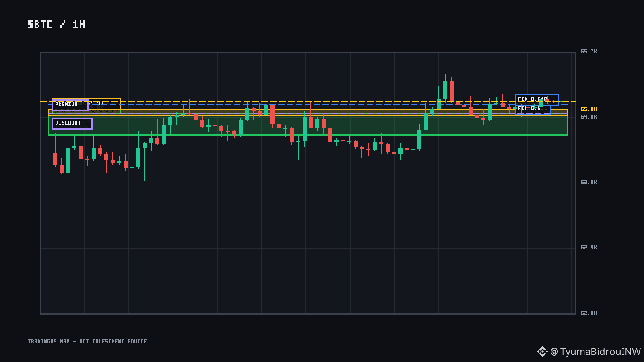Image resolution: width=644 pixels, height=362 pixels.
Task: Select the PREMIUM zone label
Action: point(70,105)
